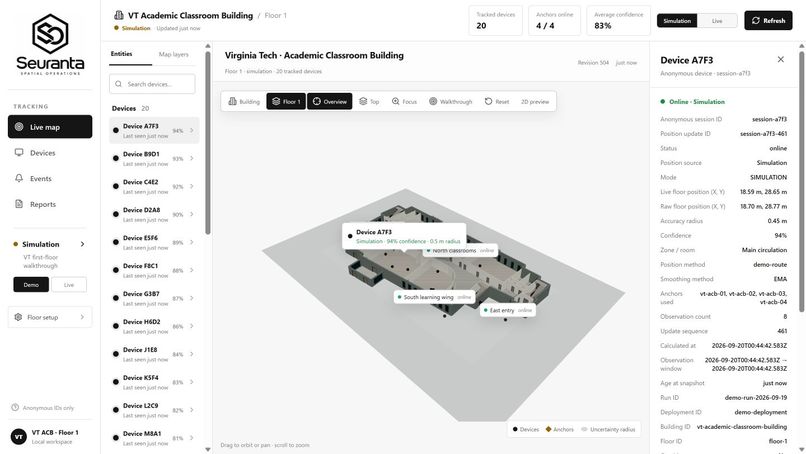Screen dimensions: 806x454
Task: Open the Events section
Action: [50, 178]
